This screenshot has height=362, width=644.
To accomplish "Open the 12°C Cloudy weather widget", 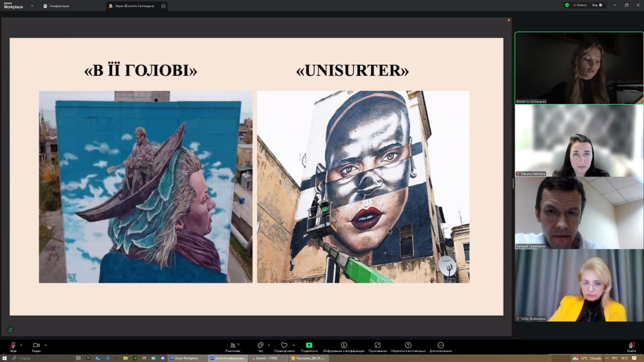I will [587, 358].
